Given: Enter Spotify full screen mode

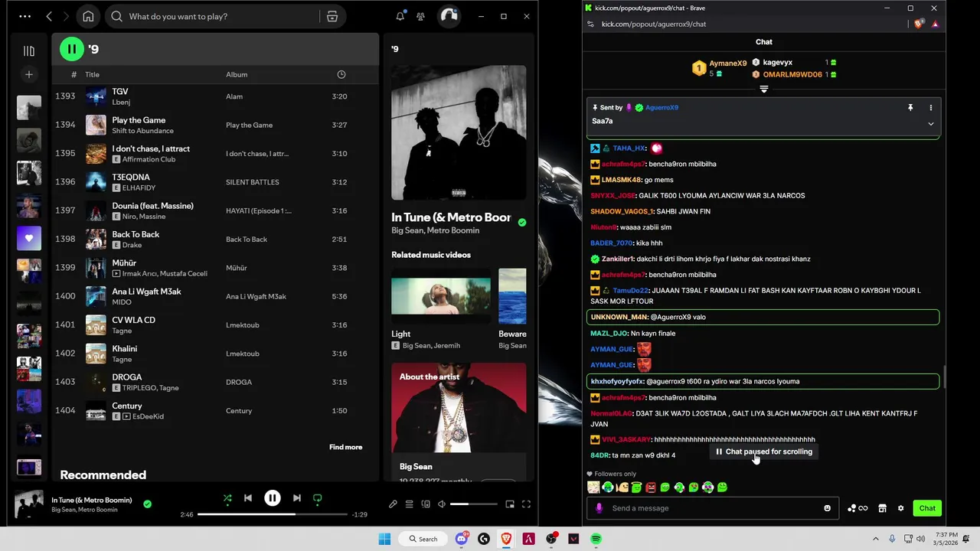Looking at the screenshot, I should click(x=526, y=504).
